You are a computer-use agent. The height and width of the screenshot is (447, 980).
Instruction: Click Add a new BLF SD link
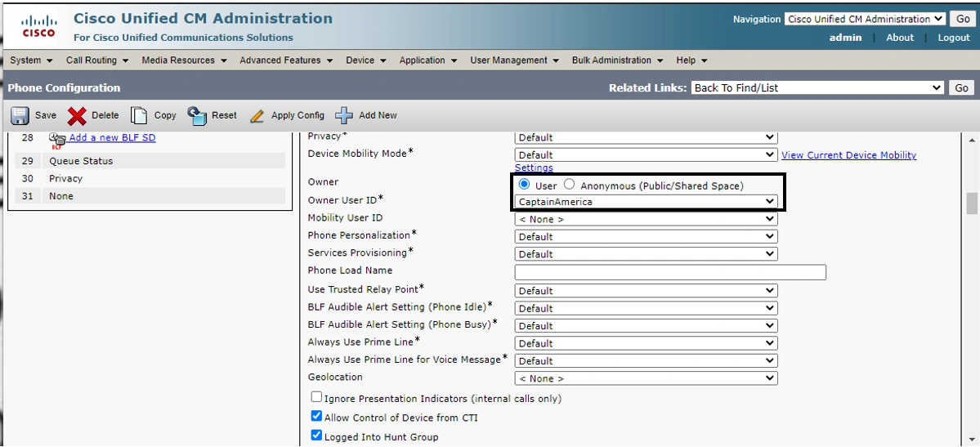point(113,137)
